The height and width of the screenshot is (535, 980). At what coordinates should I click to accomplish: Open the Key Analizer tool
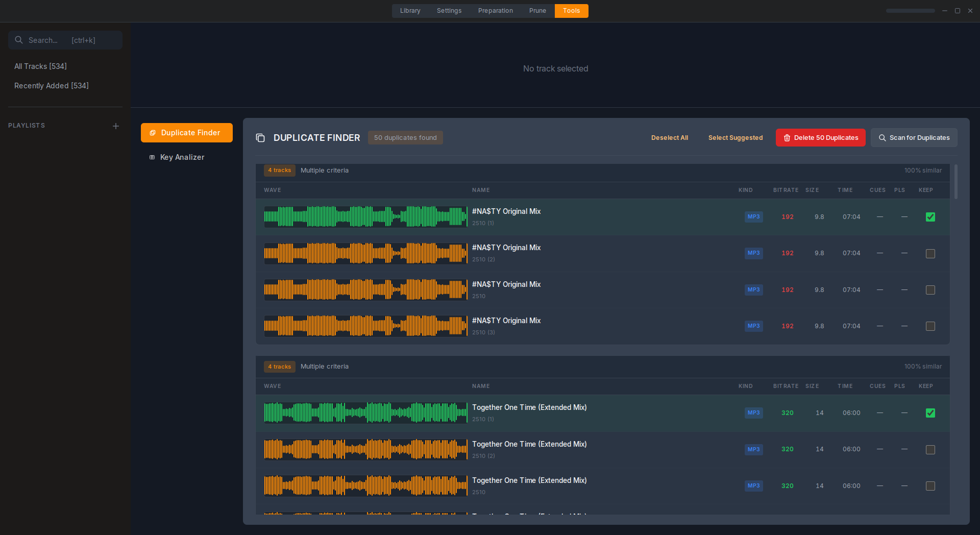pos(181,157)
